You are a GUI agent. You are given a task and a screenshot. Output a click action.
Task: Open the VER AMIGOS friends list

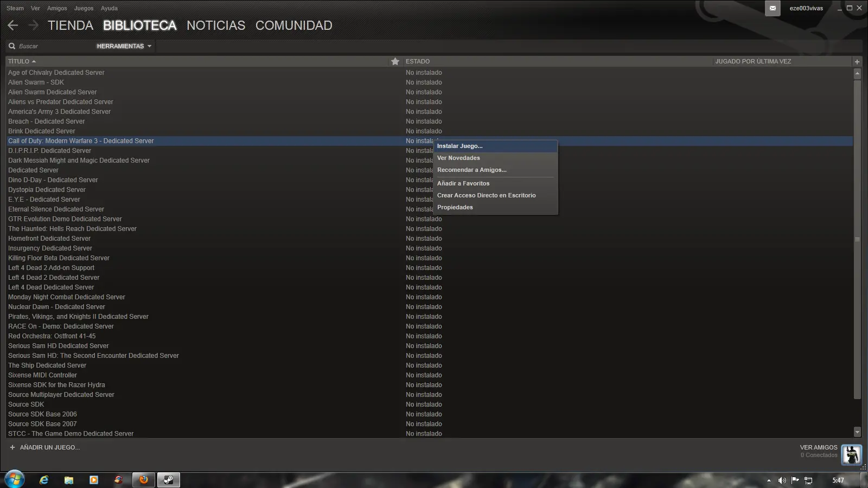coord(819,447)
